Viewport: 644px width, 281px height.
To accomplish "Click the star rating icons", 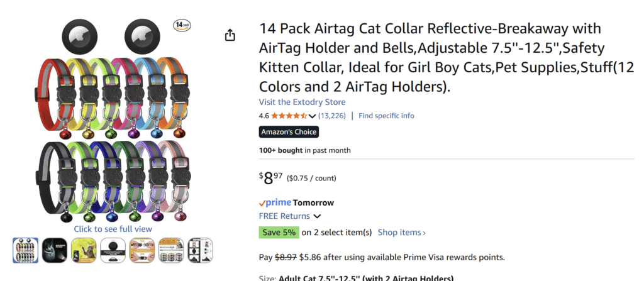I will [289, 116].
